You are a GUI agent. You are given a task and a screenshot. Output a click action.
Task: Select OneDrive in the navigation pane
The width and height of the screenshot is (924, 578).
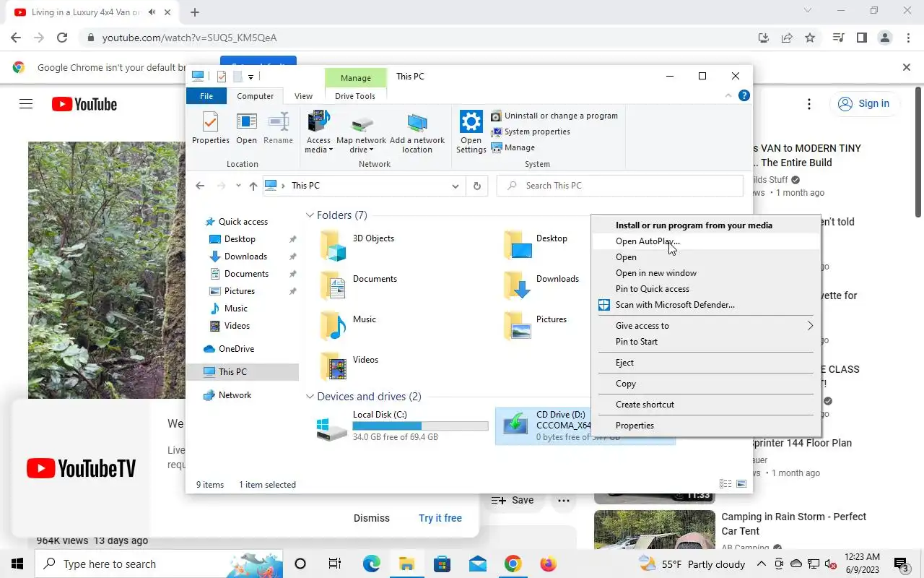click(x=229, y=349)
